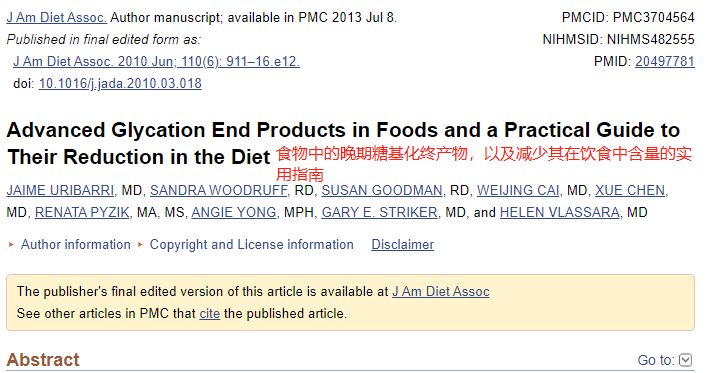View author Jaime Uribarri
Viewport: 712px width, 373px height.
(60, 190)
